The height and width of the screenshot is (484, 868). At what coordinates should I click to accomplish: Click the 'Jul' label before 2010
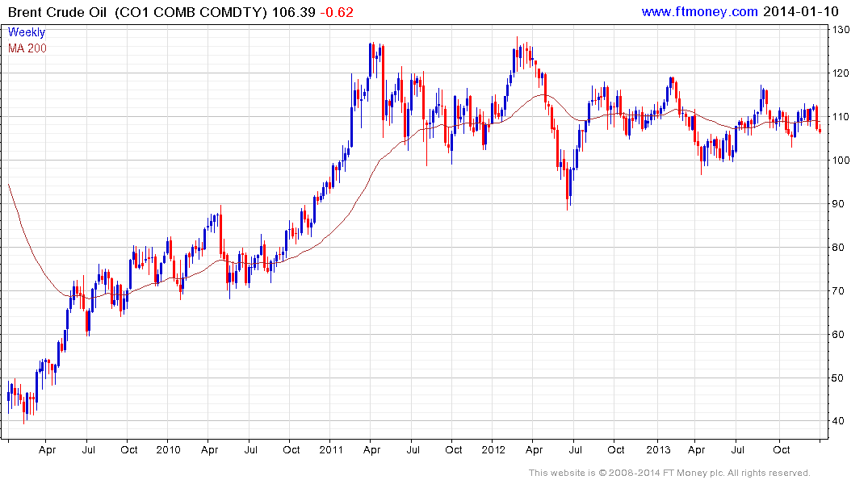pyautogui.click(x=89, y=449)
